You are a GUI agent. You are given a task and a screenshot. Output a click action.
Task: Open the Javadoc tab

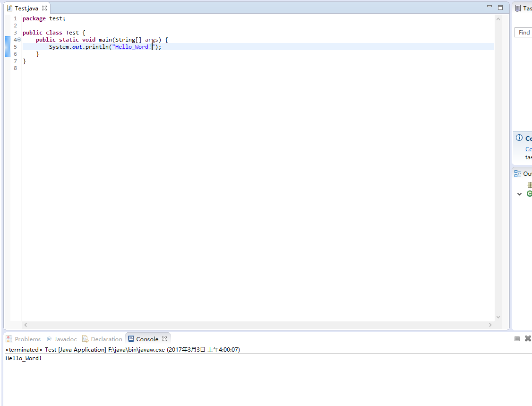pyautogui.click(x=61, y=339)
